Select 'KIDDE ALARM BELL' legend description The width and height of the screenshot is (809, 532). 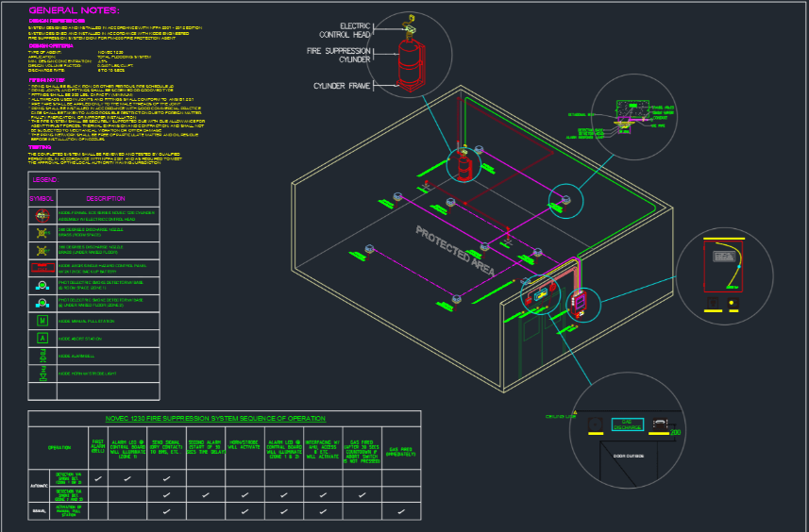76,357
